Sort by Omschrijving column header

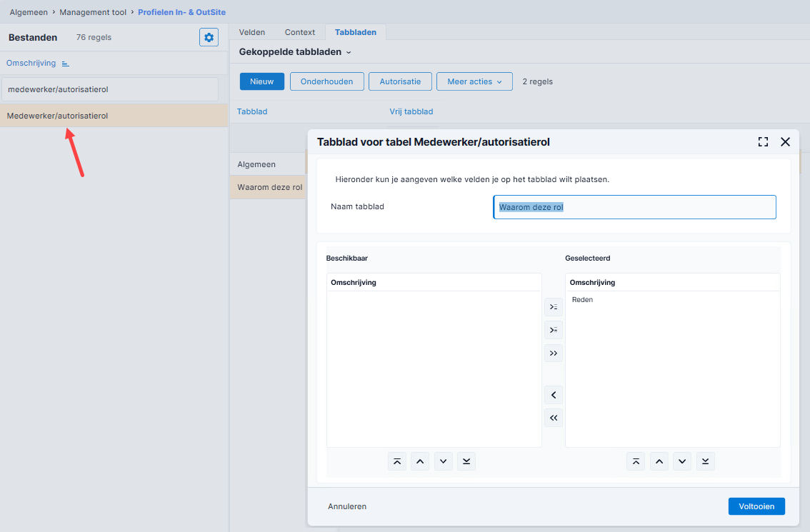(x=31, y=63)
